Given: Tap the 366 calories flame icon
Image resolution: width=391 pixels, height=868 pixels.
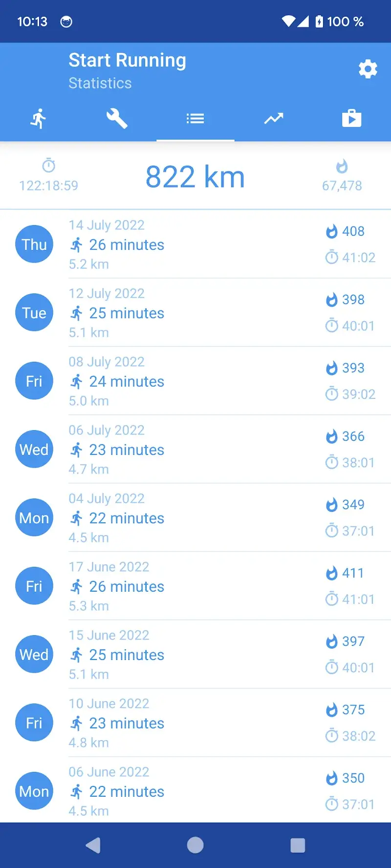Looking at the screenshot, I should click(332, 436).
